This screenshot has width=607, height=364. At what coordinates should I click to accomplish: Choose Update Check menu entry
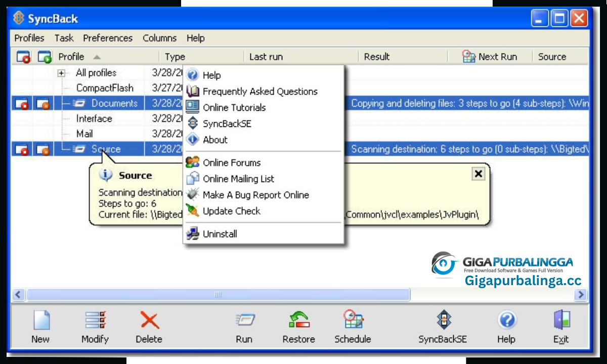click(x=264, y=211)
